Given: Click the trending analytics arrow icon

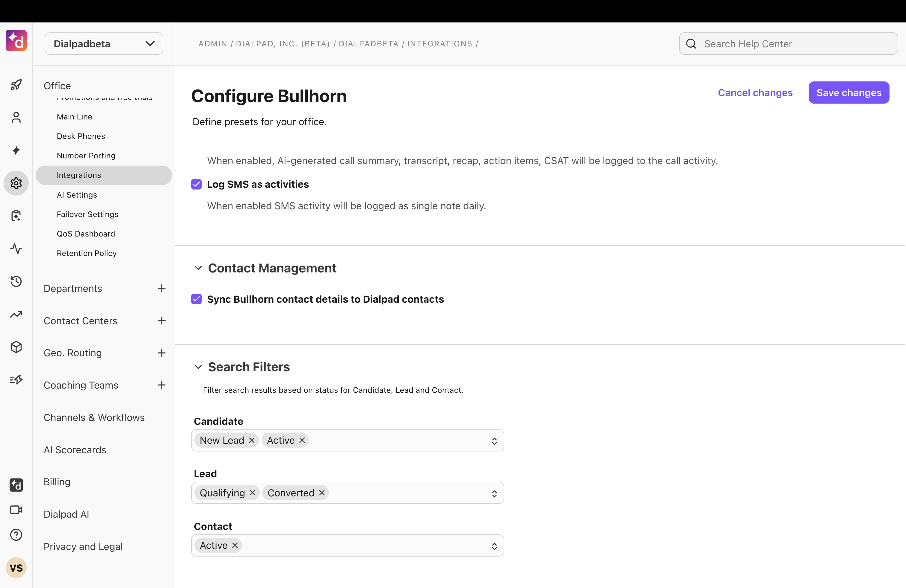Looking at the screenshot, I should [x=16, y=314].
